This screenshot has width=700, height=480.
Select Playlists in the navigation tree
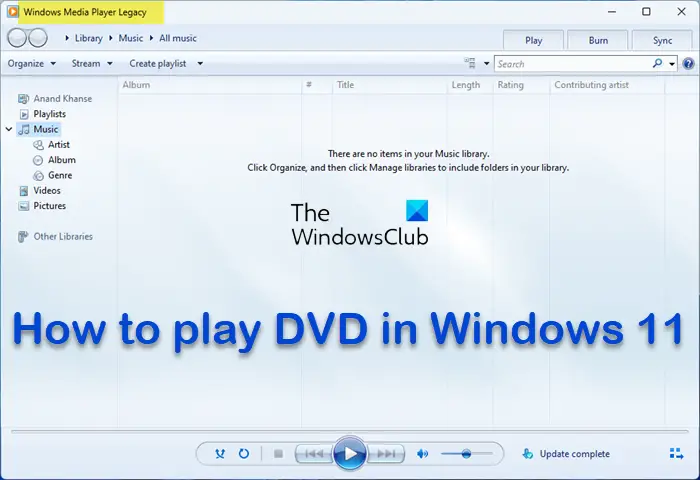[x=50, y=114]
